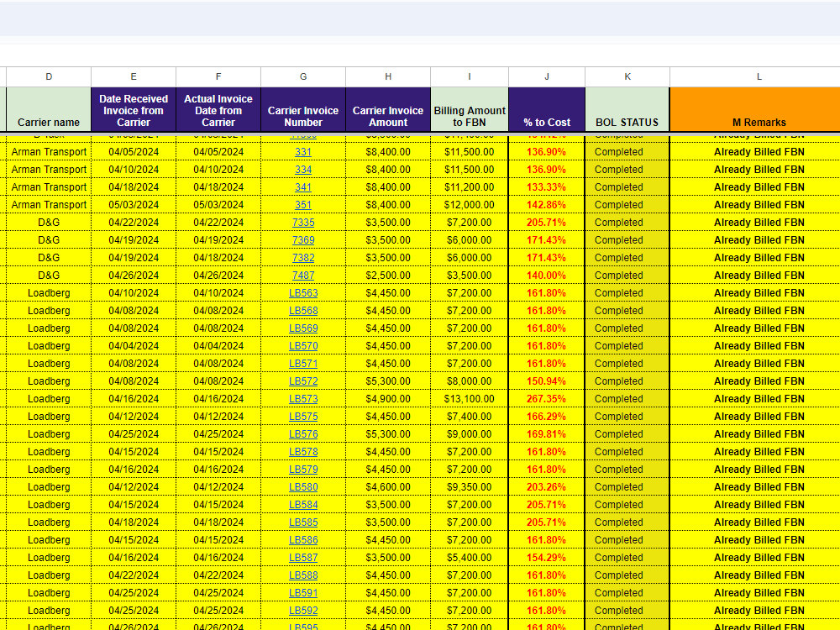This screenshot has height=630, width=840.
Task: Select the 267.35% cost cell
Action: point(547,399)
